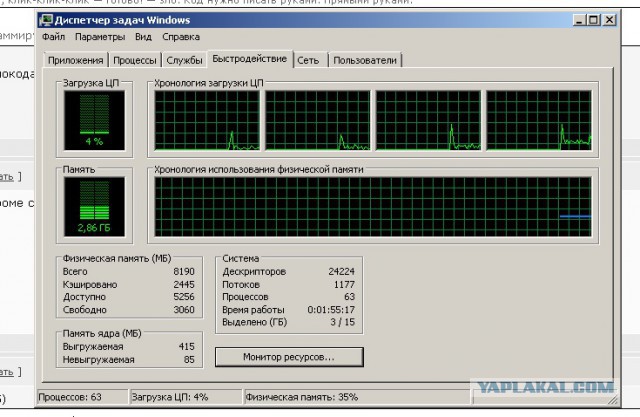Screen dimensions: 640x417
Task: Switch to the Пользователи tab
Action: (x=365, y=60)
